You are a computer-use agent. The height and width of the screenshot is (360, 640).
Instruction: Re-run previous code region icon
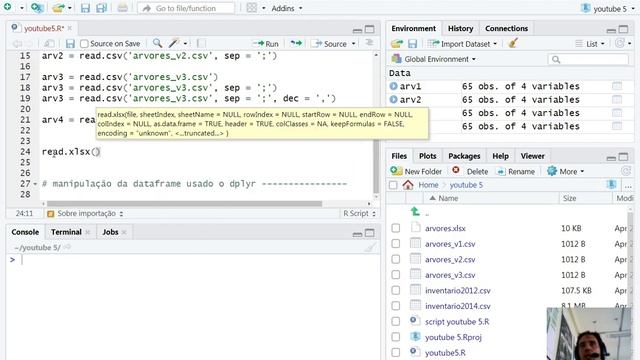click(x=296, y=43)
